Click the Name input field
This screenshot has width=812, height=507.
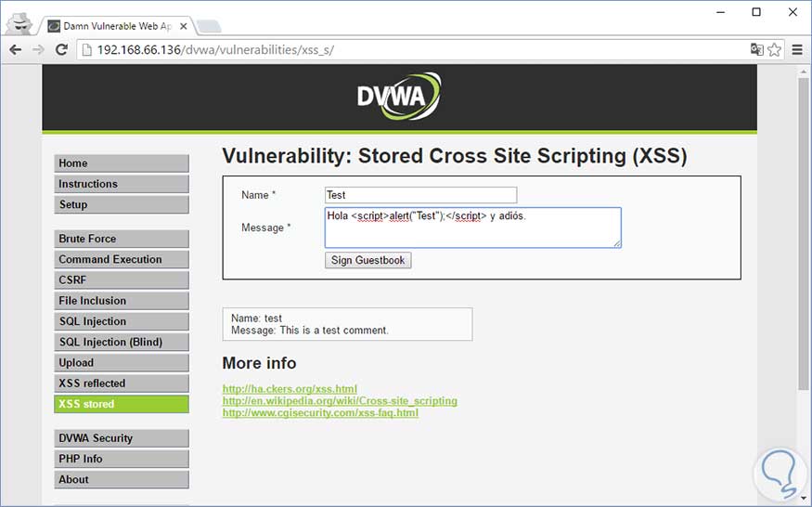point(420,195)
